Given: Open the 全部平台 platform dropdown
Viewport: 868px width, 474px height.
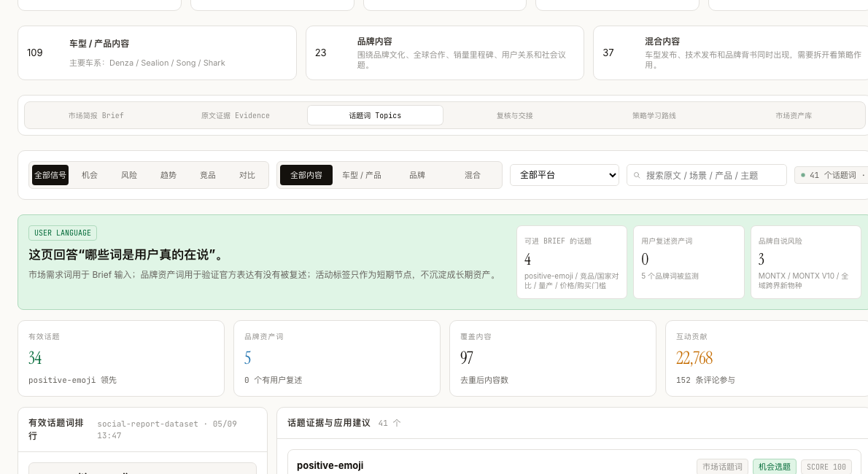Looking at the screenshot, I should (564, 175).
